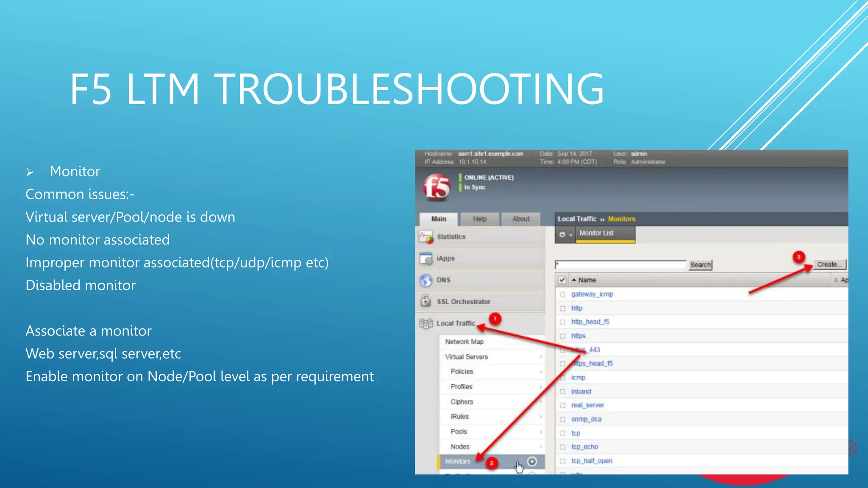The width and height of the screenshot is (868, 488).
Task: Open the https_head_f5 monitor link
Action: coord(592,363)
